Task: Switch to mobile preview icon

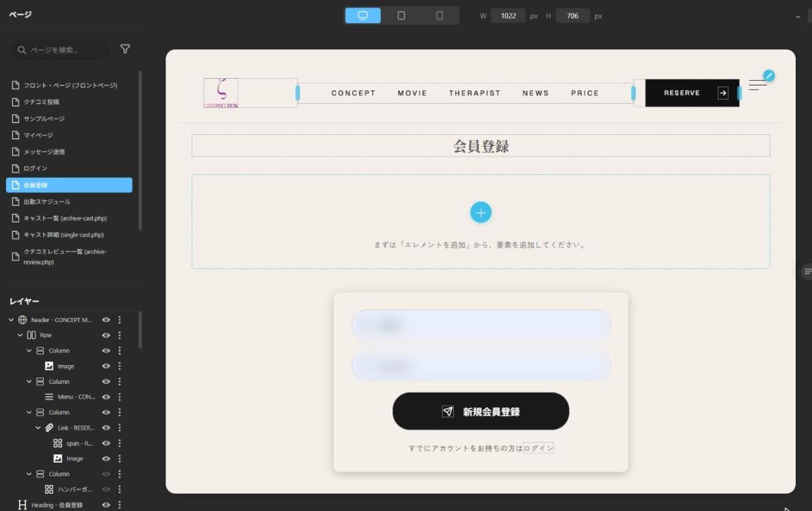Action: (439, 16)
